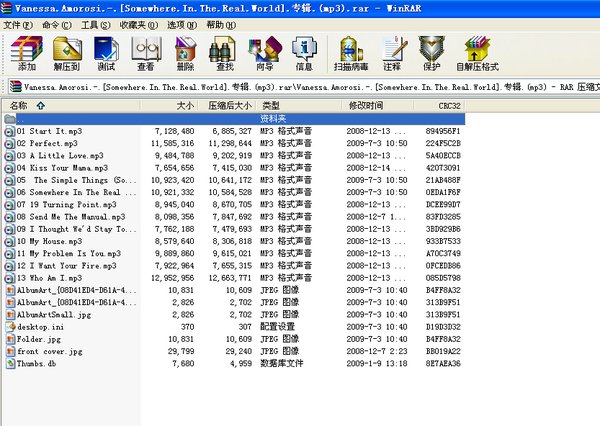Click the front cover.jpg image icon
Screen dimensions: 600x426
click(10, 351)
